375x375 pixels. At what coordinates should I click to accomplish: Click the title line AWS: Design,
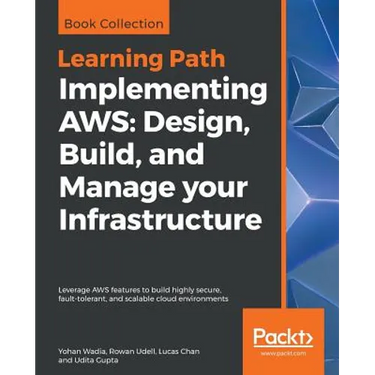(155, 124)
